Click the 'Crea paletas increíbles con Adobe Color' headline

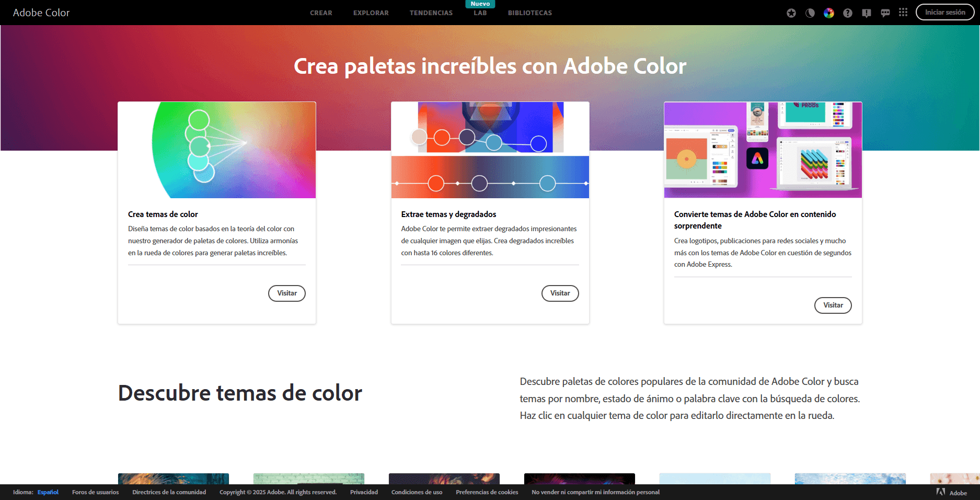(490, 66)
